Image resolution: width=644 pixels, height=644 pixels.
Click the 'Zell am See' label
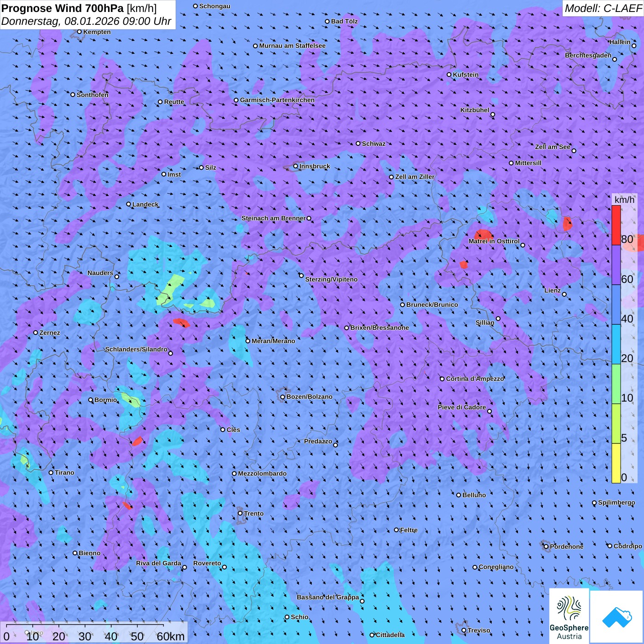552,147
